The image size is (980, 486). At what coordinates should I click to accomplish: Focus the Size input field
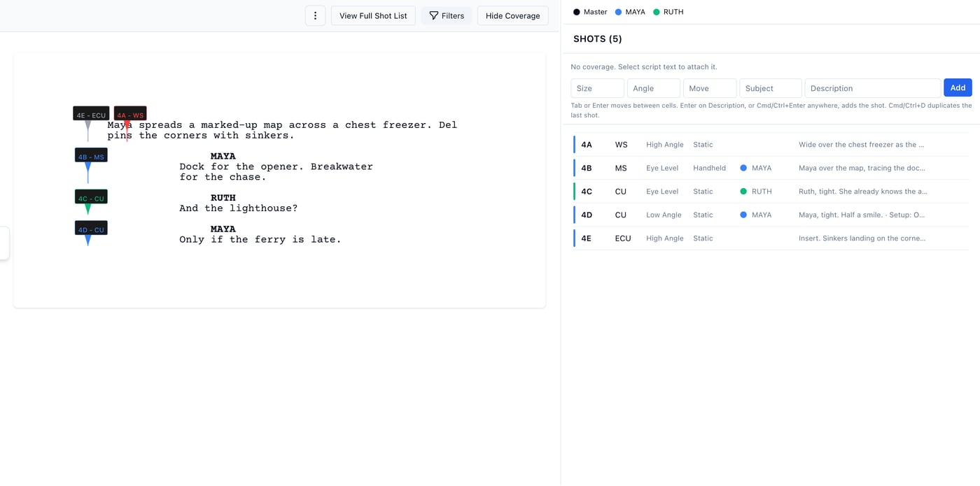pos(597,88)
